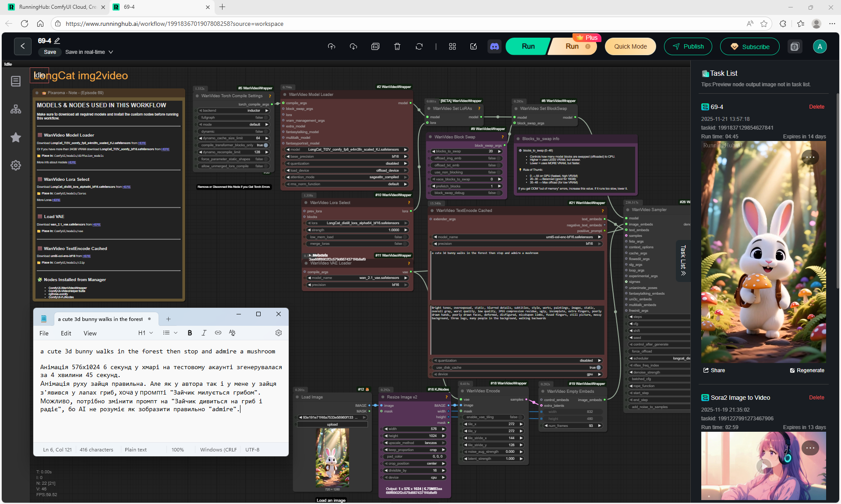841x504 pixels.
Task: Open the language globe icon near avatar
Action: (x=795, y=46)
